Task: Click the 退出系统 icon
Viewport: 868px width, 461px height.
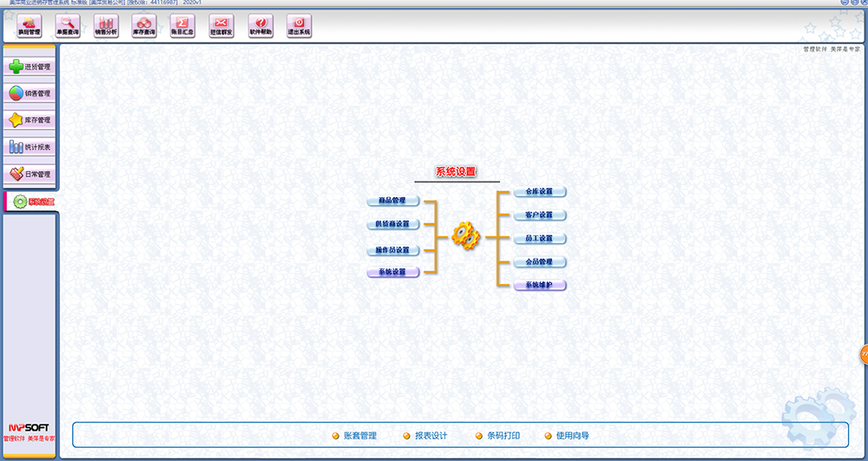Action: click(299, 26)
